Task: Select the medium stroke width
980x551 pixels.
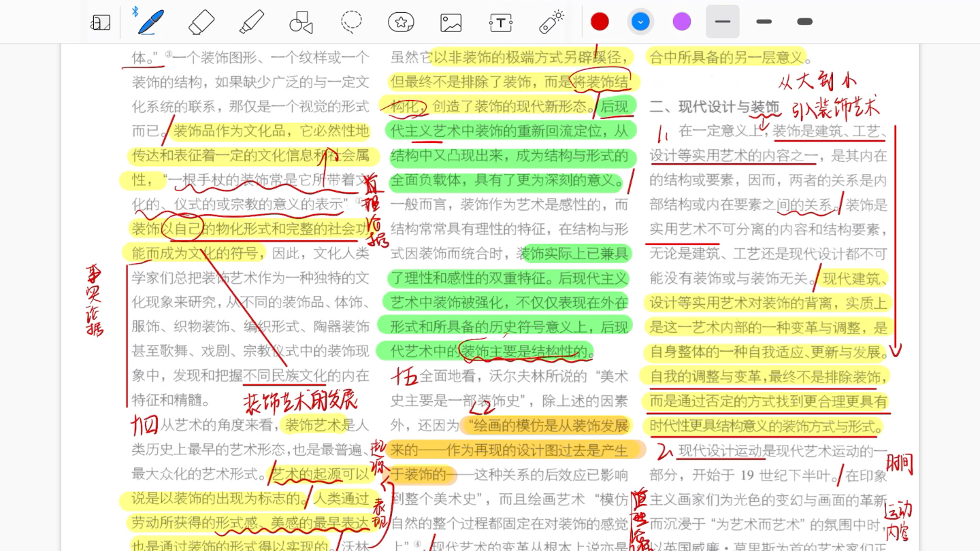Action: [764, 22]
